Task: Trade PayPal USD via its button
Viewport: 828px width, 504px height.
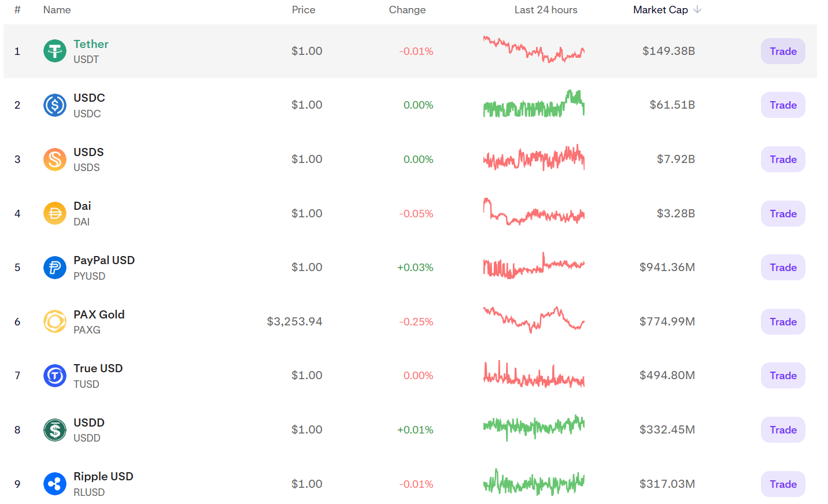Action: pyautogui.click(x=783, y=268)
